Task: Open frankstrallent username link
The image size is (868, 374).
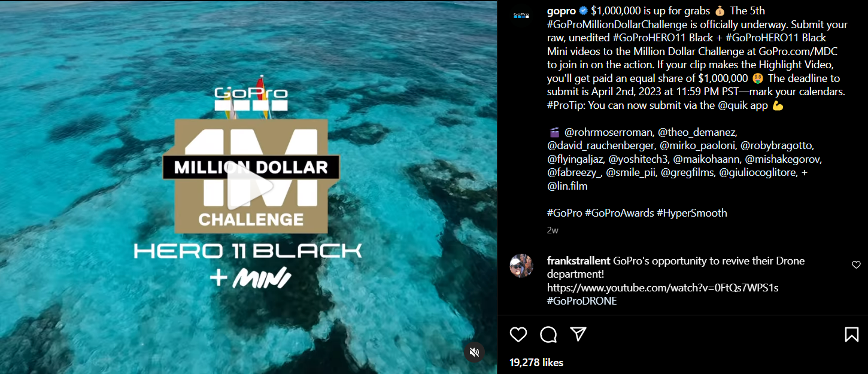Action: pyautogui.click(x=579, y=261)
